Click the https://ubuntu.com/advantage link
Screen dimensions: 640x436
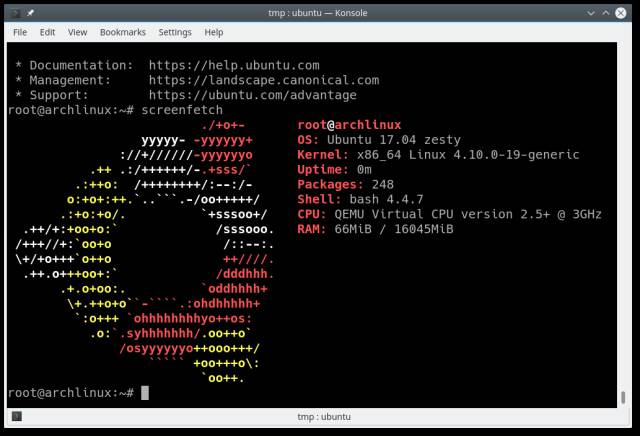(x=253, y=95)
